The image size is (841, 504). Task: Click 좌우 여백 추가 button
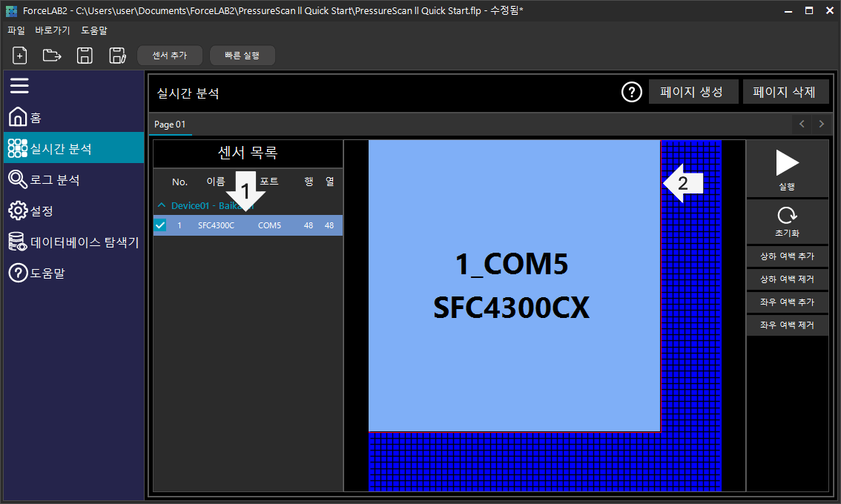click(x=787, y=302)
